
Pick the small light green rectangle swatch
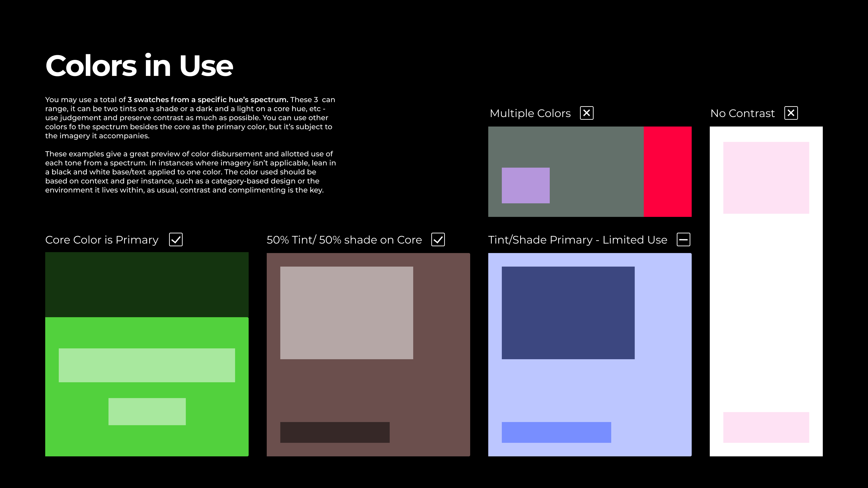[147, 412]
